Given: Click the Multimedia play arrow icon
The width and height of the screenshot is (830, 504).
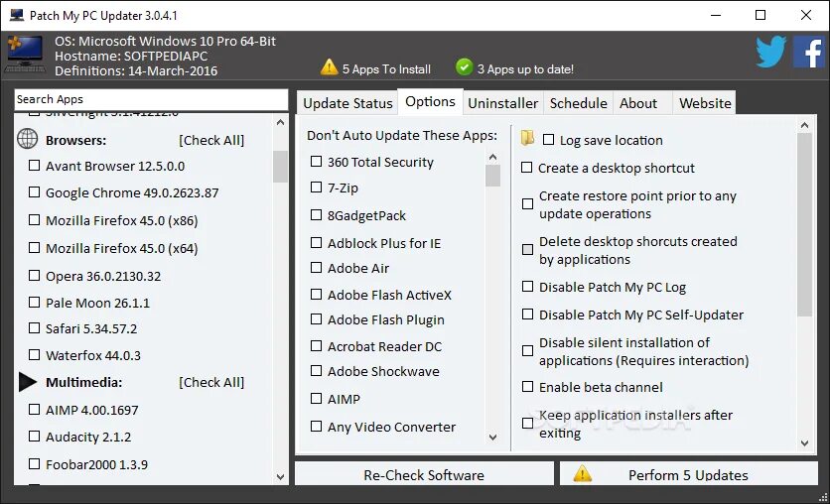Looking at the screenshot, I should 28,382.
